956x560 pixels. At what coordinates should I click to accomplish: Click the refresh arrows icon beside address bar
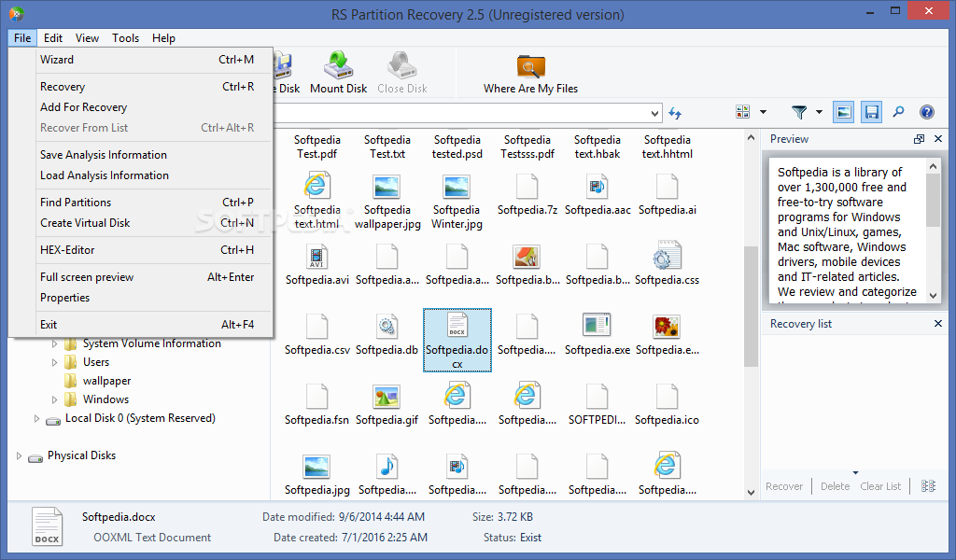(x=675, y=113)
